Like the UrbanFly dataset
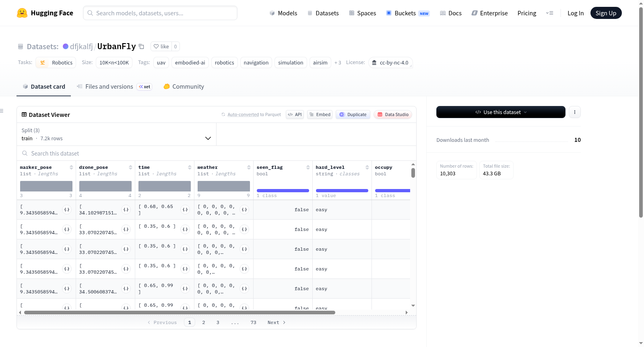This screenshot has height=347, width=644. (161, 46)
